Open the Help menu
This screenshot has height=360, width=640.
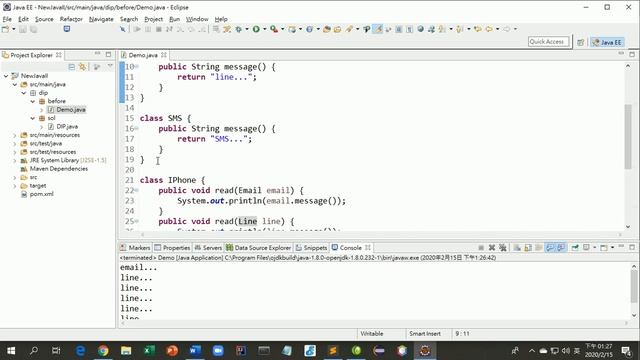[x=221, y=19]
